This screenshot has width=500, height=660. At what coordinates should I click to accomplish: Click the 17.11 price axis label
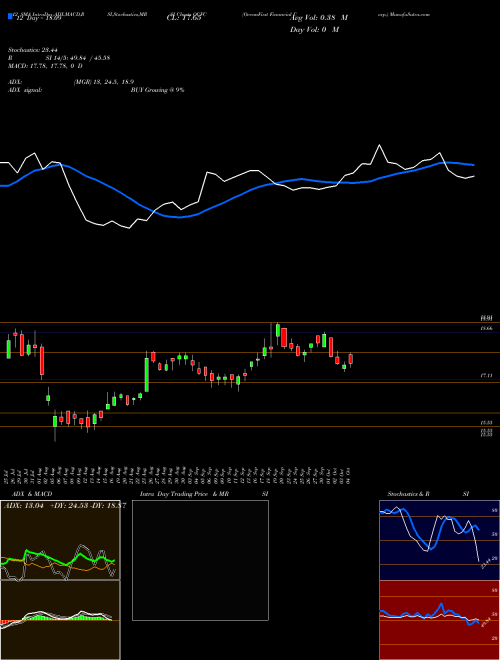(486, 375)
